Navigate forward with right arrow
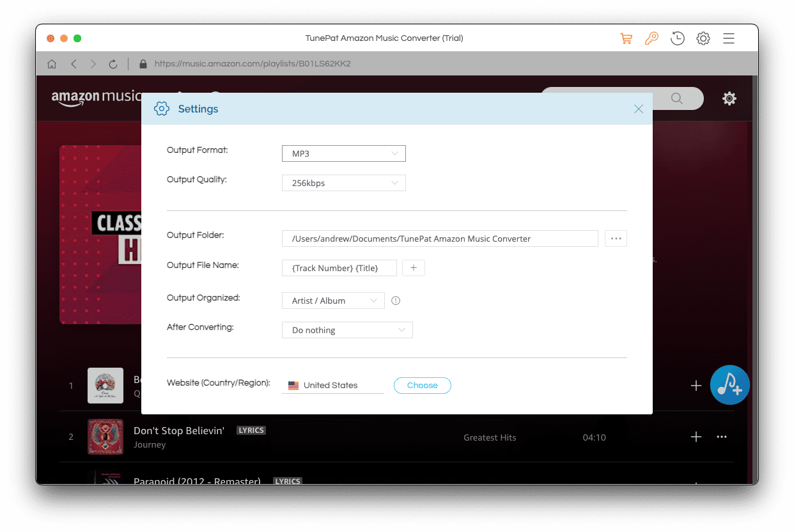Viewport: 794px width, 532px height. [93, 64]
